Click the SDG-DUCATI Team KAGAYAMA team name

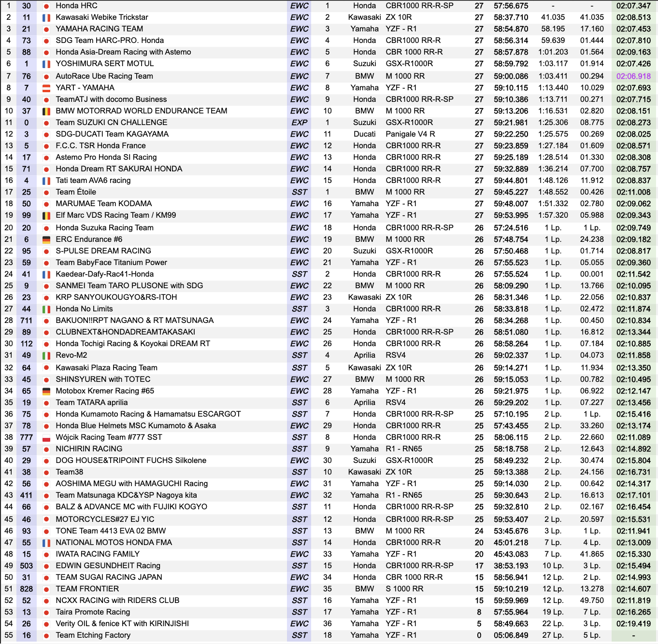pyautogui.click(x=112, y=134)
